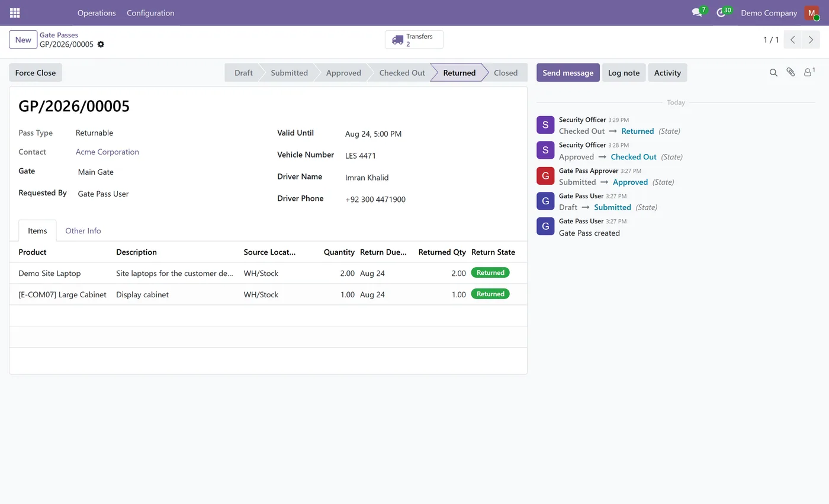
Task: Go to next record arrow
Action: pos(811,40)
